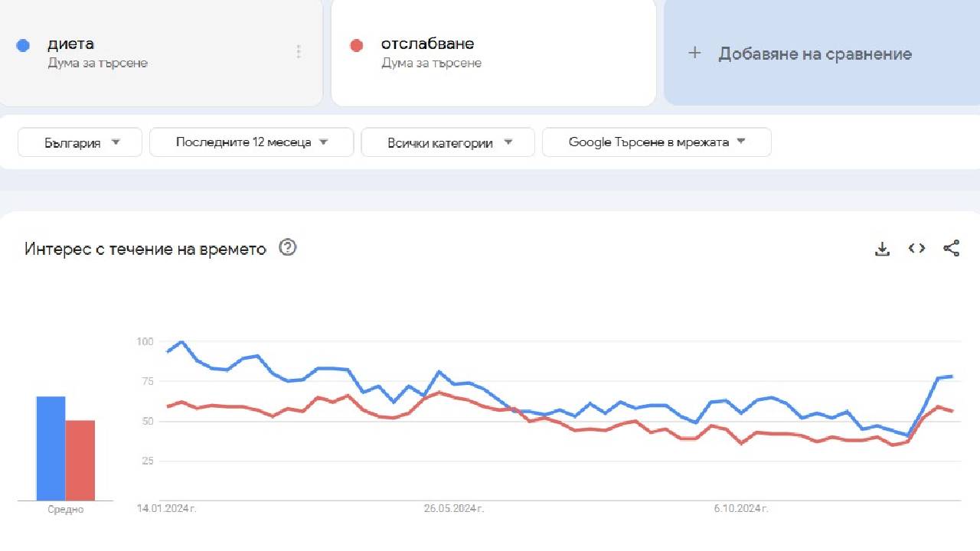
Task: Share the interest over time chart
Action: pos(951,248)
